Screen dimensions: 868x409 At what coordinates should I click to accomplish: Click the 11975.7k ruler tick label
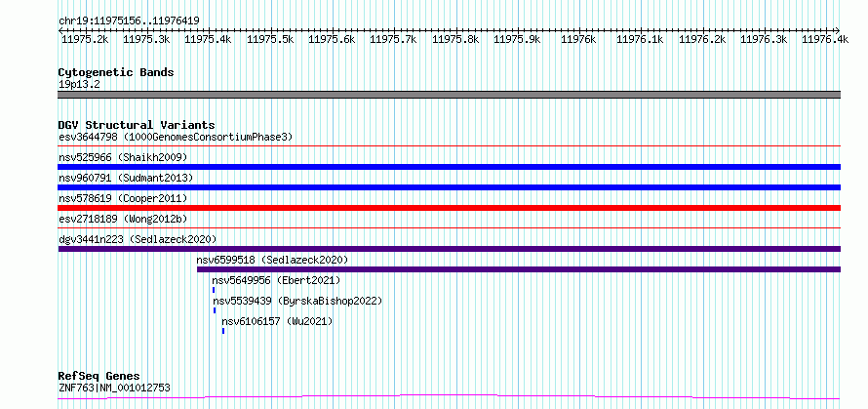(394, 39)
